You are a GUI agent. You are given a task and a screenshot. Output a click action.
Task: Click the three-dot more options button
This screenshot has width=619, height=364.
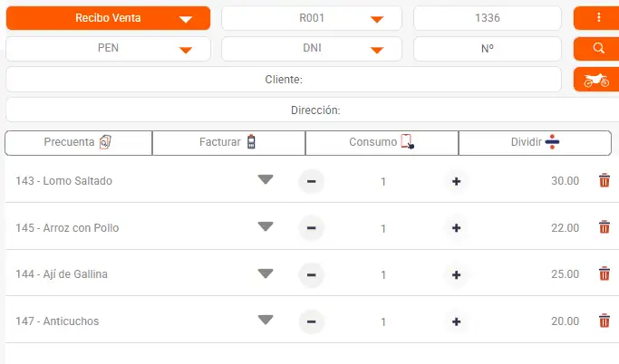pos(597,18)
